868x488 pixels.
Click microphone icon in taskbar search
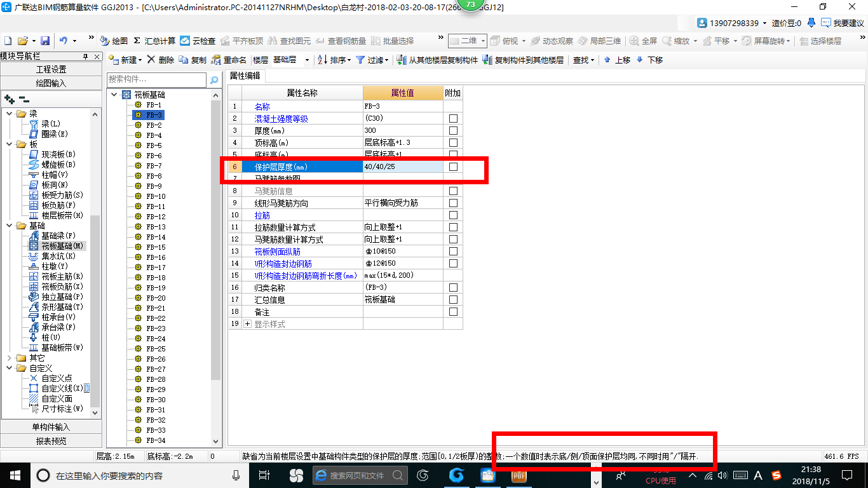pyautogui.click(x=236, y=475)
